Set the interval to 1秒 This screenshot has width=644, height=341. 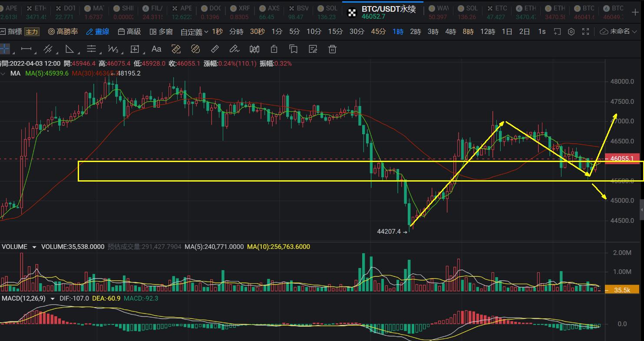click(x=217, y=32)
